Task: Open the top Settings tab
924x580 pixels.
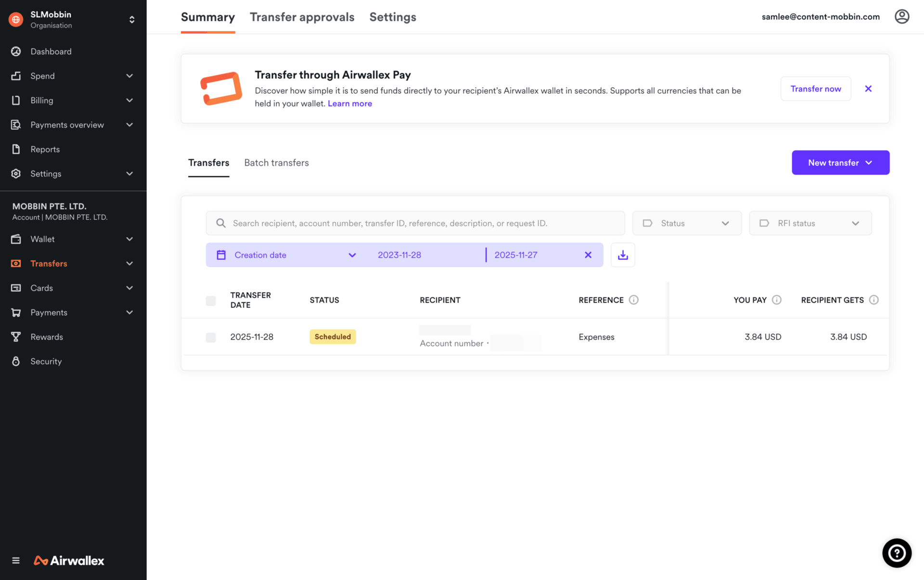Action: [x=393, y=17]
